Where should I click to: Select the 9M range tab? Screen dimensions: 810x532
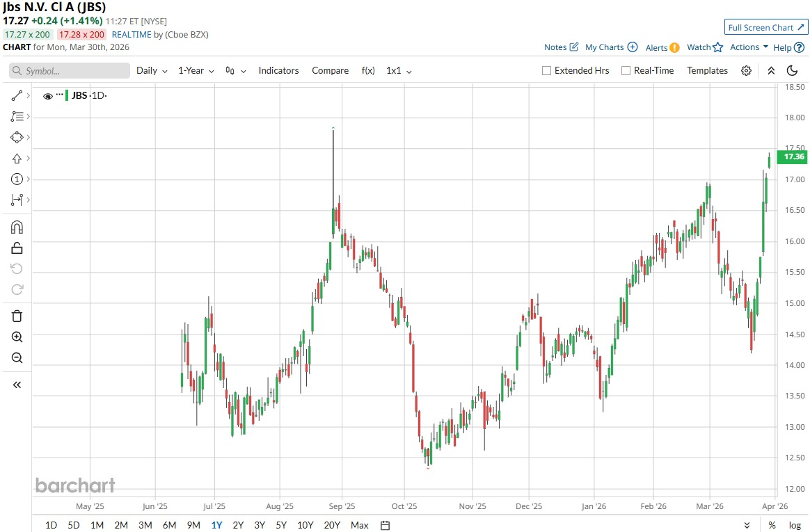[x=193, y=525]
